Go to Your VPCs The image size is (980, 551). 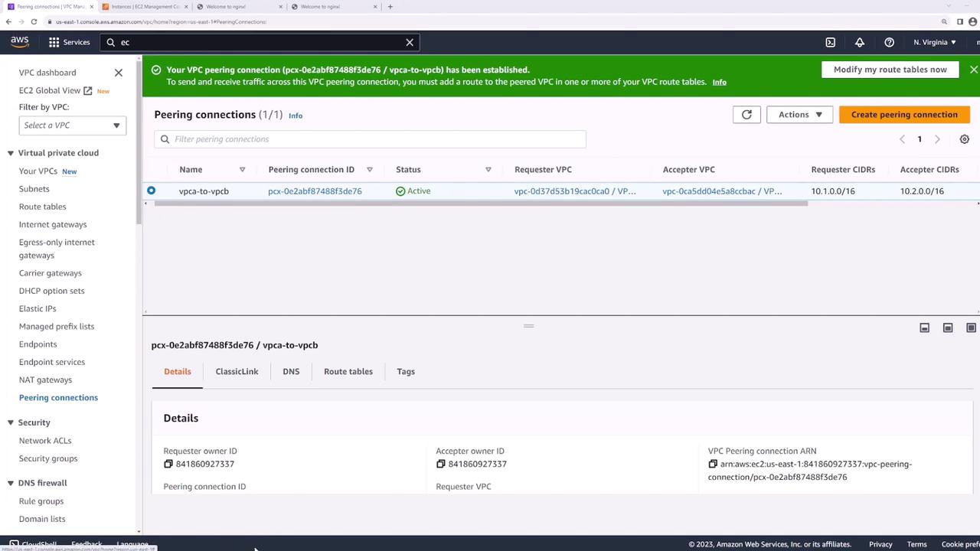point(38,171)
